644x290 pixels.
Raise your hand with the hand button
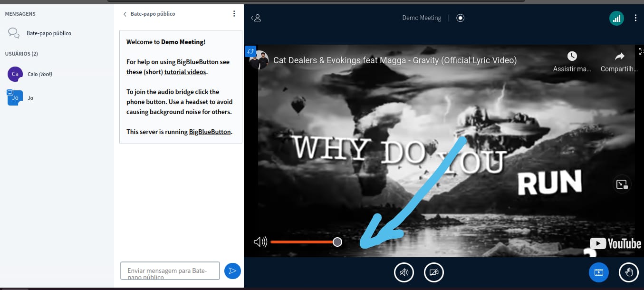[629, 272]
